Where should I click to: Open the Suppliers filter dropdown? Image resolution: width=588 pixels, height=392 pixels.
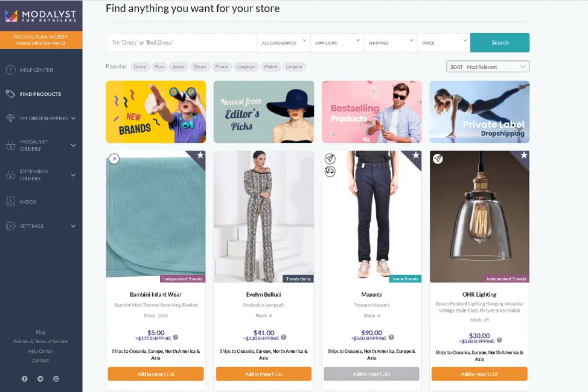[337, 43]
